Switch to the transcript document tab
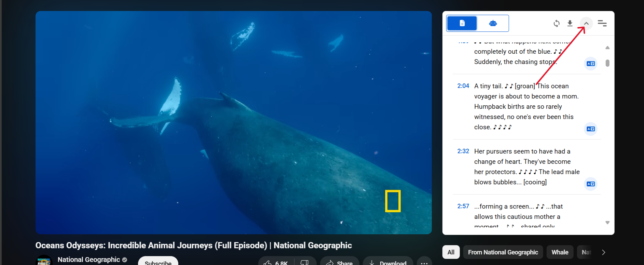Viewport: 644px width, 265px height. [462, 23]
